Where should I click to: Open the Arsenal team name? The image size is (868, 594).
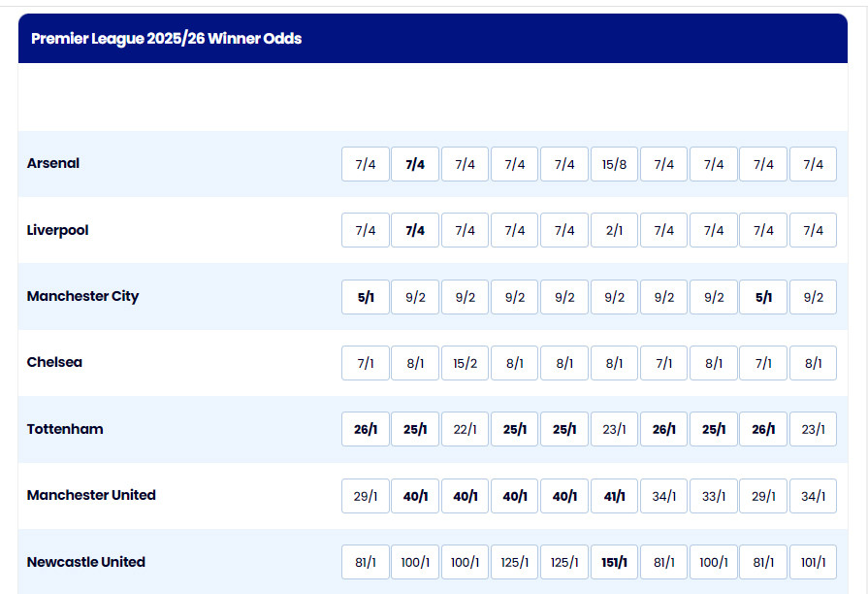coord(53,163)
